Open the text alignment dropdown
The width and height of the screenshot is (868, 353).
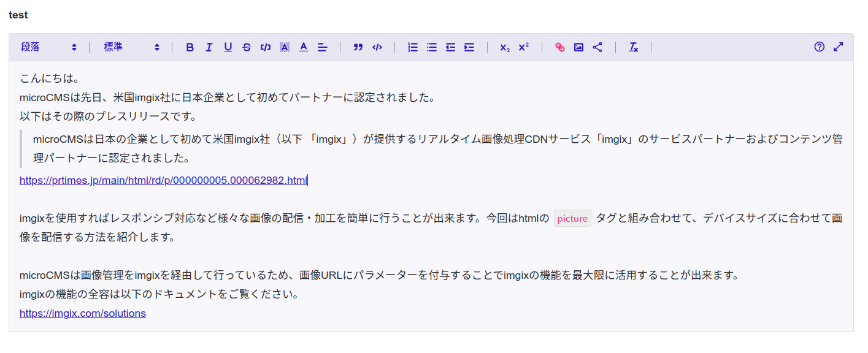click(x=323, y=47)
